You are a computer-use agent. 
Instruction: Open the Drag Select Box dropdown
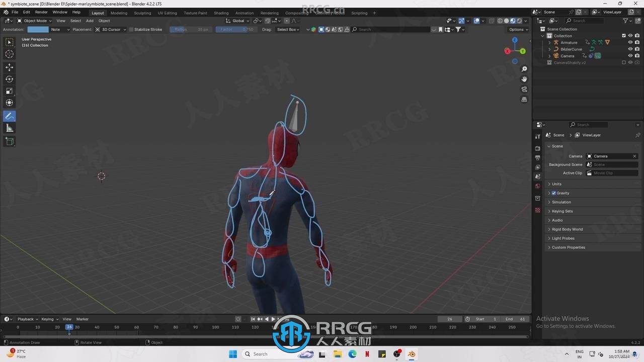[287, 30]
